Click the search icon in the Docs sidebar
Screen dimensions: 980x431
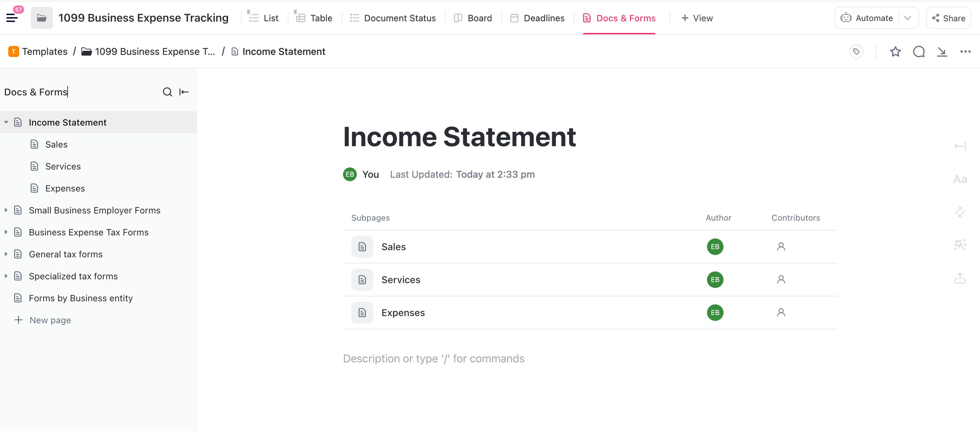click(x=167, y=92)
